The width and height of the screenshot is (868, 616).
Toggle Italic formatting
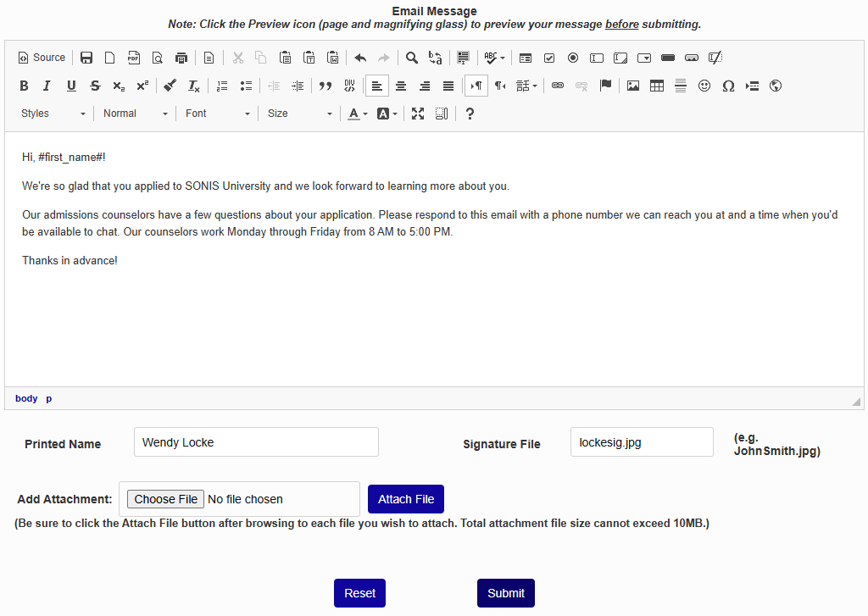47,86
